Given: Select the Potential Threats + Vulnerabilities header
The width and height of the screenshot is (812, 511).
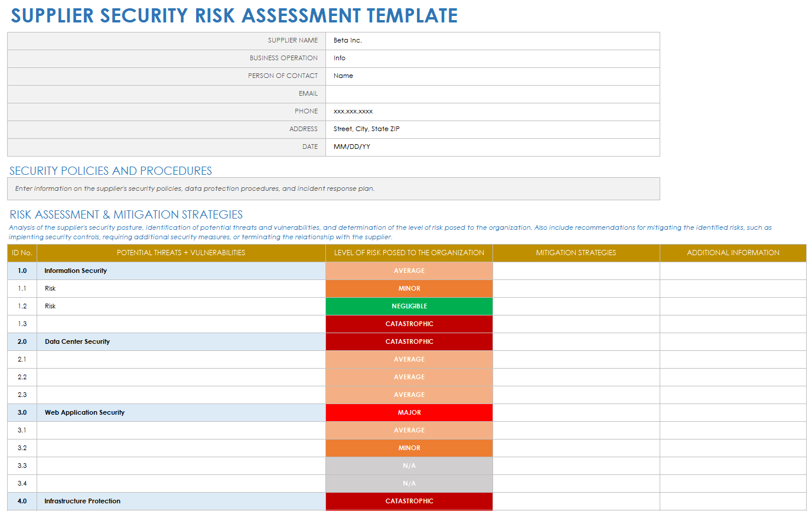Looking at the screenshot, I should (181, 253).
